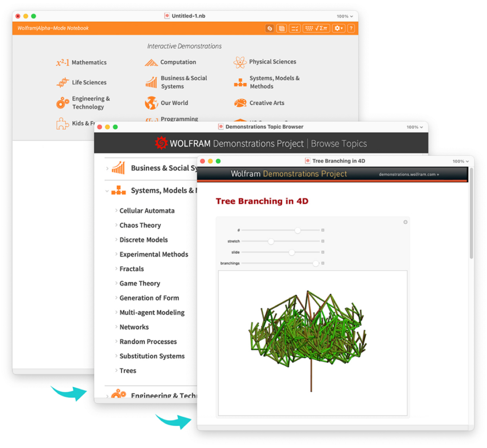The width and height of the screenshot is (487, 448).
Task: Click the Wolfram swirl icon in the orange toolbar
Action: click(270, 28)
